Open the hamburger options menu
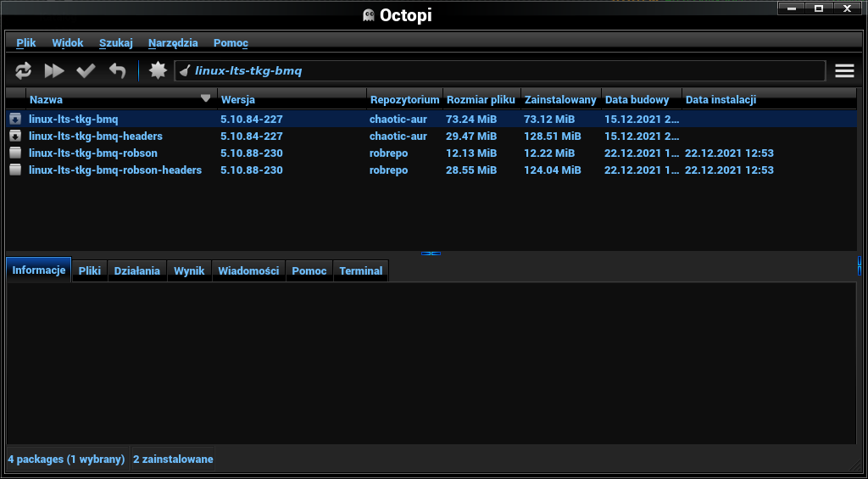Viewport: 868px width, 479px height. tap(845, 71)
